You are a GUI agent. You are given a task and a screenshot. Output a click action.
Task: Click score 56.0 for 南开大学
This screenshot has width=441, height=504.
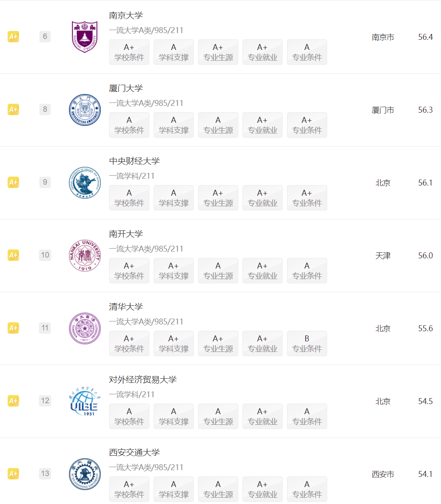coord(425,255)
